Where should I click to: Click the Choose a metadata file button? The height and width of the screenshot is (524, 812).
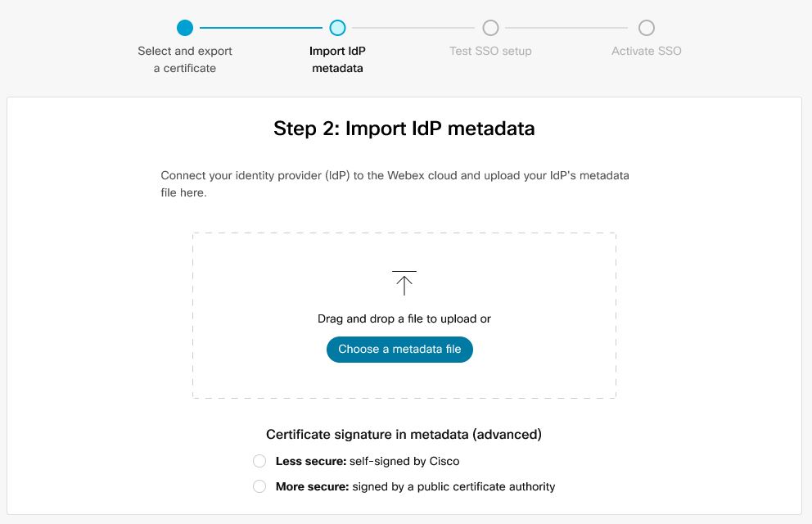(399, 349)
